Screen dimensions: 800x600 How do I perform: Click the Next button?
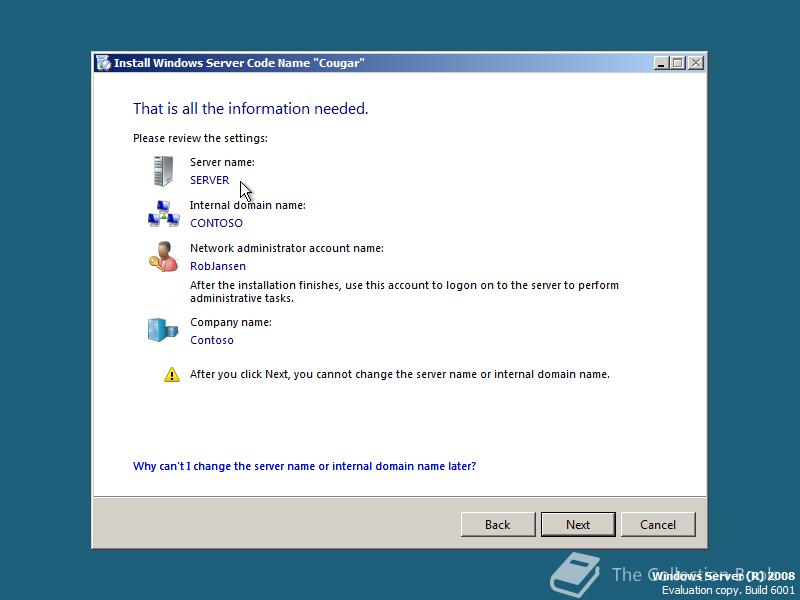pos(578,524)
